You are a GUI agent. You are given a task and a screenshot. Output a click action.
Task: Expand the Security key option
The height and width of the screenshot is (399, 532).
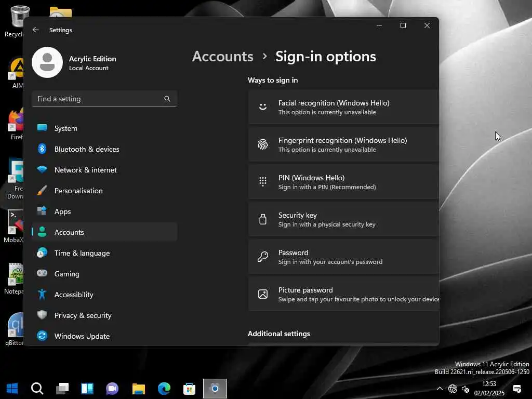(343, 219)
